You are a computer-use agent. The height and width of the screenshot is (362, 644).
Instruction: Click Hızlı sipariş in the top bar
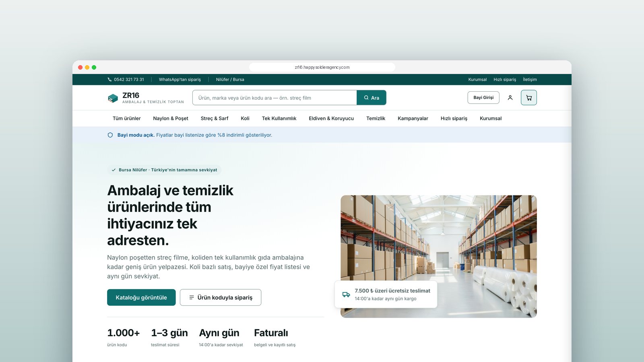(505, 80)
